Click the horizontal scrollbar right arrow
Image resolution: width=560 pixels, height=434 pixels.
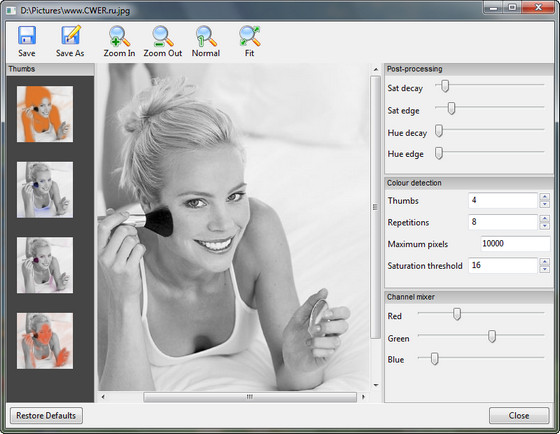pyautogui.click(x=363, y=396)
